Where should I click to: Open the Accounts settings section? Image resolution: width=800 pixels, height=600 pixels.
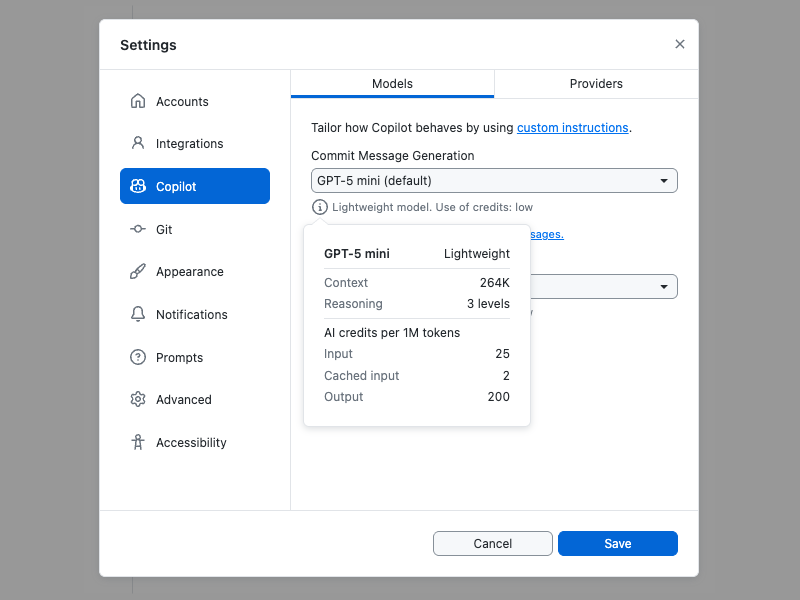pos(195,101)
